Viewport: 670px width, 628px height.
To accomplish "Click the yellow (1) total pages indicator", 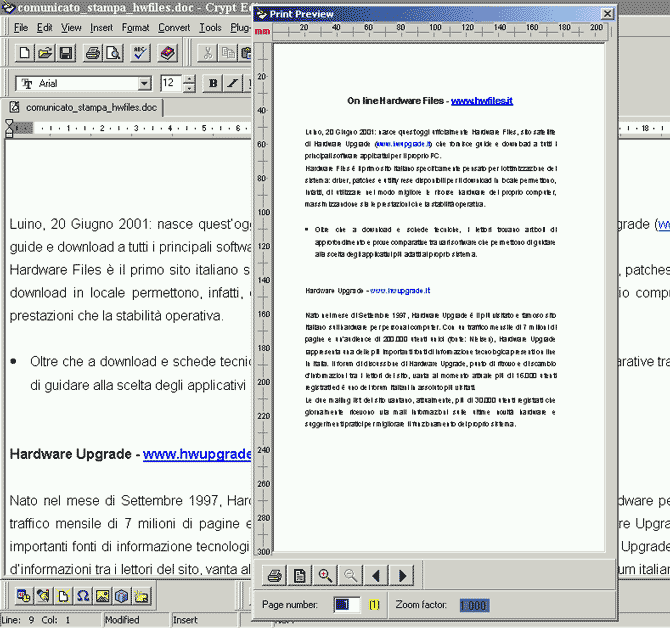I will [x=374, y=605].
